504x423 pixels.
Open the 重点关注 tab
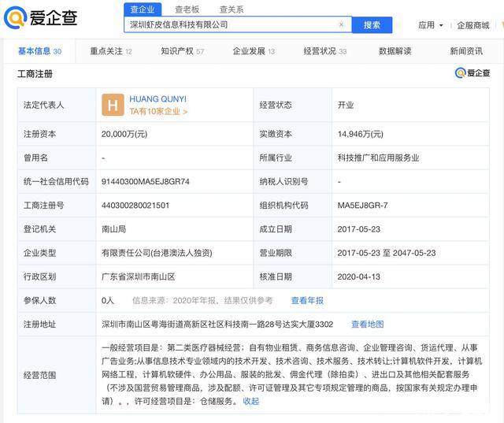click(x=111, y=51)
